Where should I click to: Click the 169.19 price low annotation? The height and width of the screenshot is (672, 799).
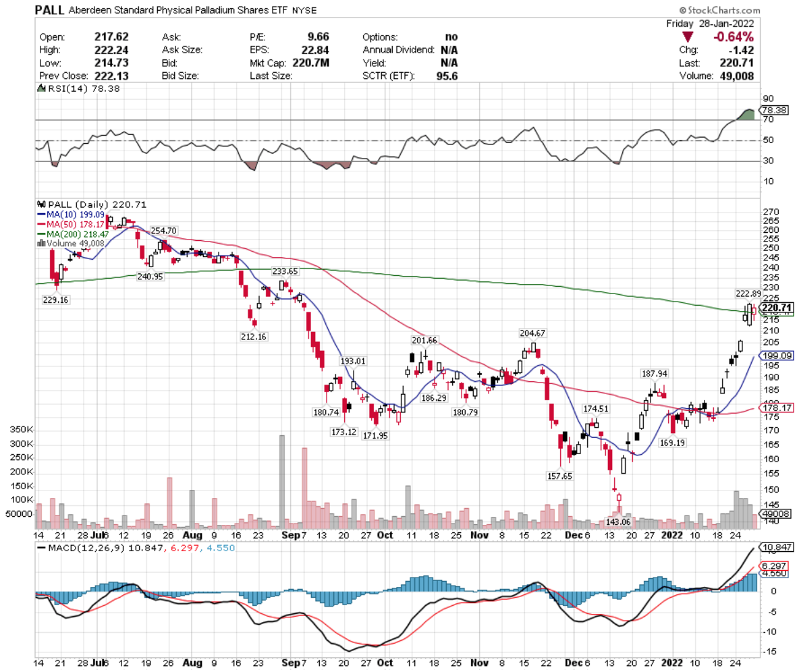pyautogui.click(x=672, y=443)
